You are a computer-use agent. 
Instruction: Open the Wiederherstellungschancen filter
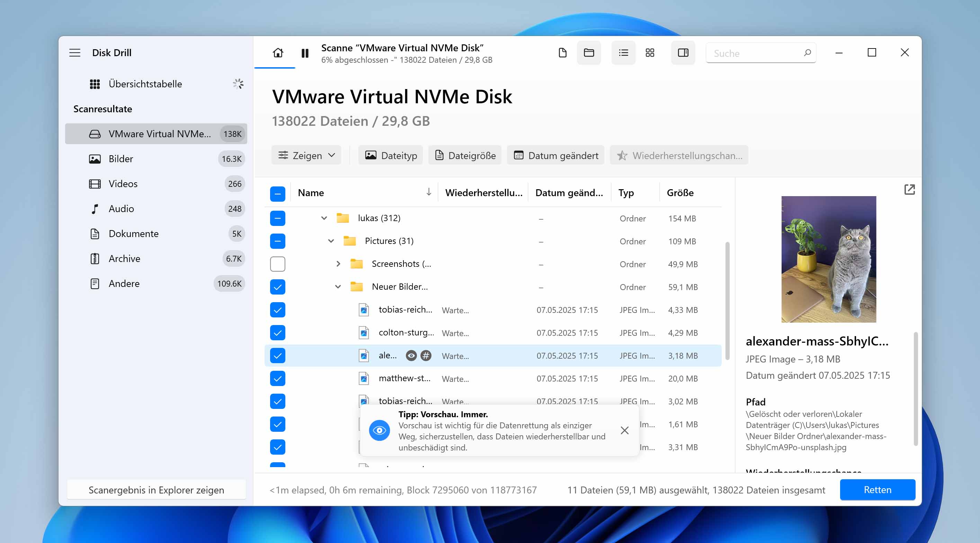pos(679,155)
